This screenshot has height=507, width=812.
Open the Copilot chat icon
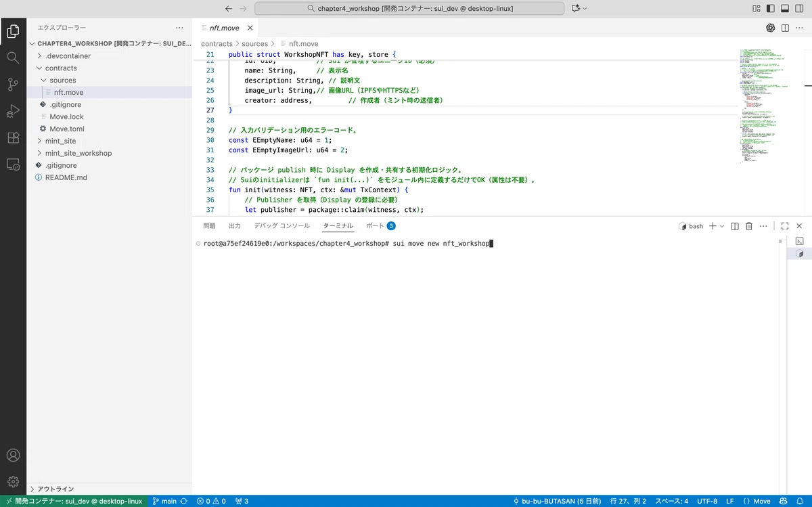(576, 9)
